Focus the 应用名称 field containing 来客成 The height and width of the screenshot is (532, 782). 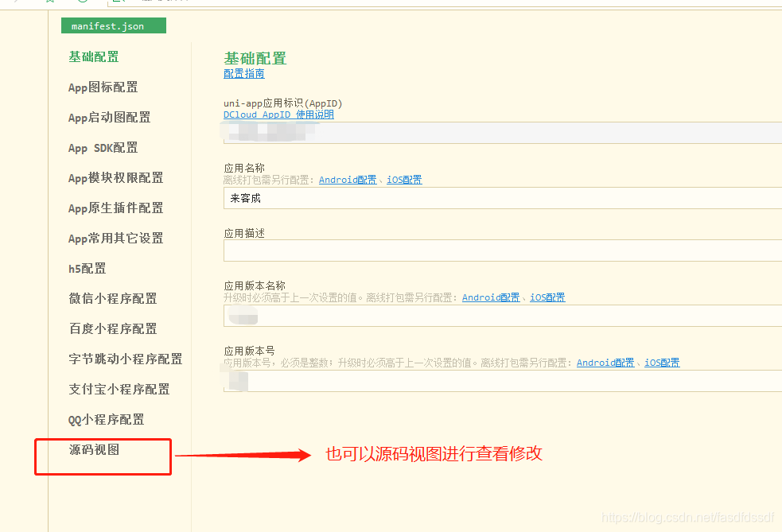click(x=503, y=199)
